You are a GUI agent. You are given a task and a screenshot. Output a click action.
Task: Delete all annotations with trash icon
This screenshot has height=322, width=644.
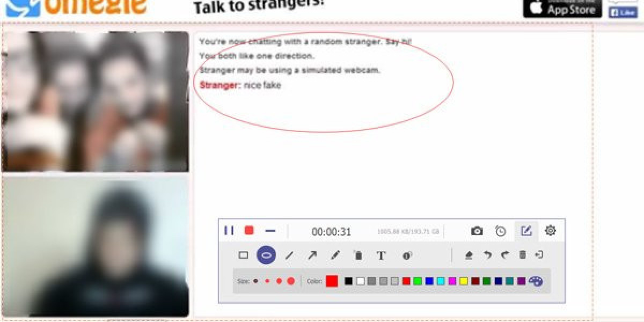(522, 255)
